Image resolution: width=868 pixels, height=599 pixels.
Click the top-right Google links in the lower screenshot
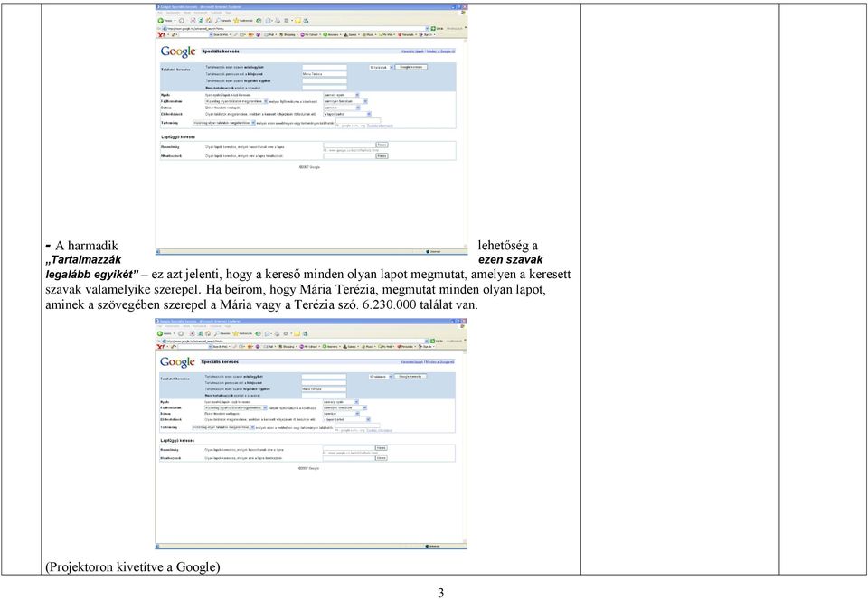tap(428, 361)
